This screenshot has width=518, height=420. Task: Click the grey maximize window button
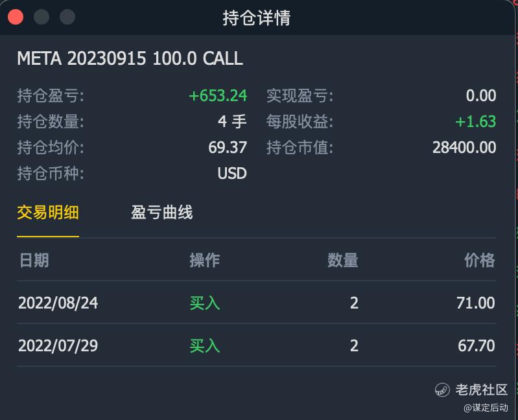pos(67,17)
